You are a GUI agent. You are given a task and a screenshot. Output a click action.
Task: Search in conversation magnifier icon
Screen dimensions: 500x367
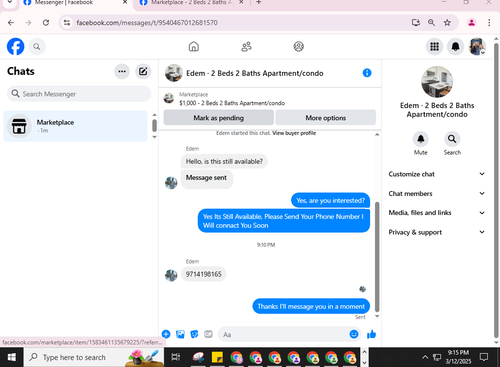tap(452, 139)
